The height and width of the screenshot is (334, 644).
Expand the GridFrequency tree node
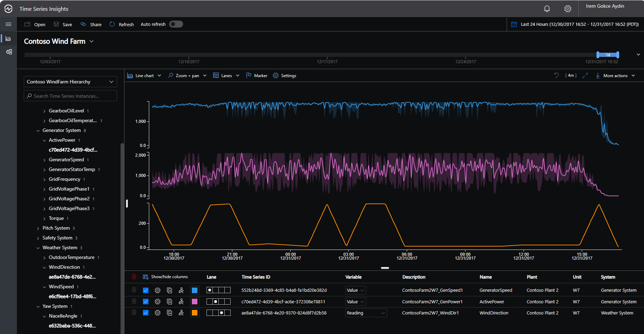44,179
